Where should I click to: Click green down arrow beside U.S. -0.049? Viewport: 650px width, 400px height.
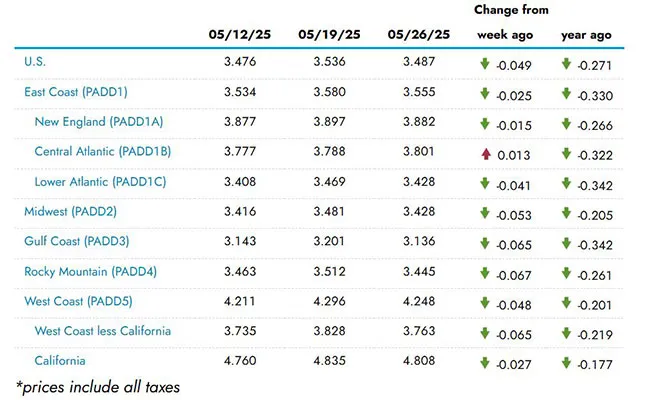point(485,64)
